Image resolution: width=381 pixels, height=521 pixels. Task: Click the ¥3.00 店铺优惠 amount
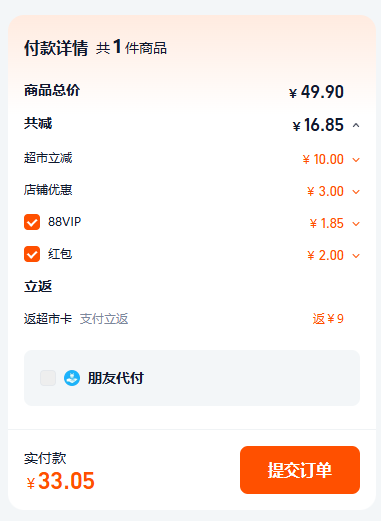pos(325,191)
